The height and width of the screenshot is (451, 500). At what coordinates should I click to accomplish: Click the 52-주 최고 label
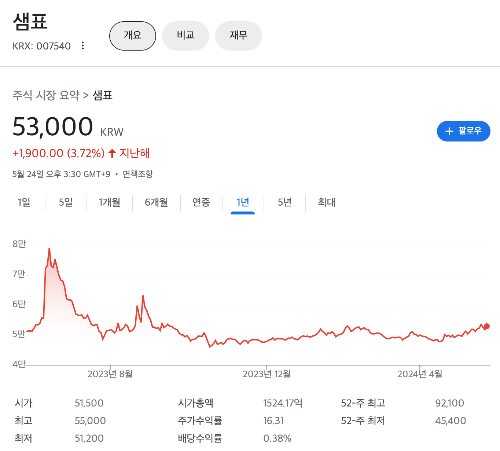[363, 403]
